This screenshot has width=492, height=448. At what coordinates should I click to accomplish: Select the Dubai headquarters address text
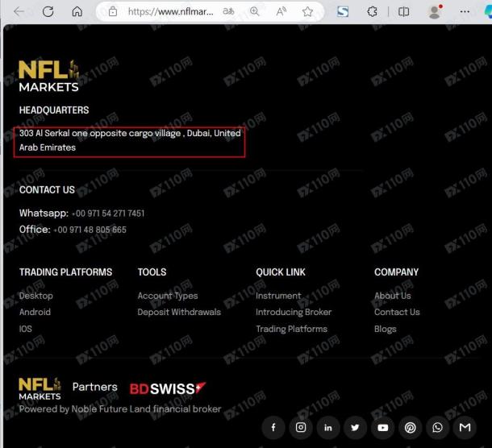tap(130, 140)
